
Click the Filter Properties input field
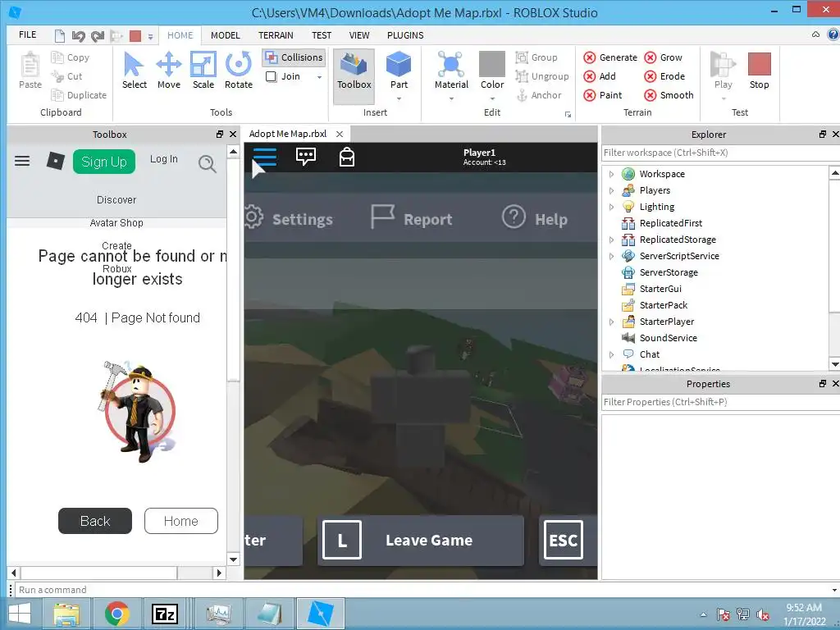pyautogui.click(x=720, y=402)
